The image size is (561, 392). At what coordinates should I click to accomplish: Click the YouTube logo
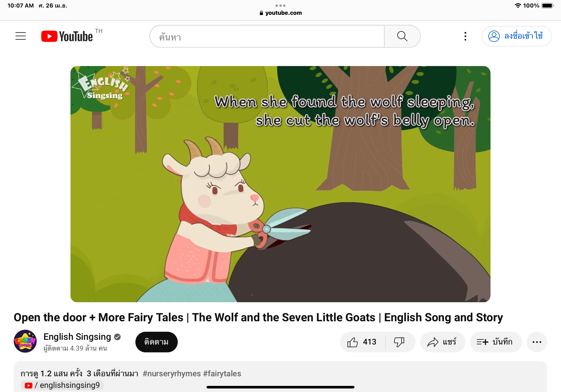(67, 36)
